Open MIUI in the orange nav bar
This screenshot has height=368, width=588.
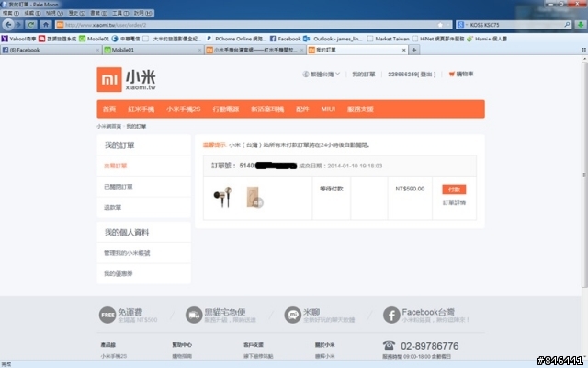tap(328, 109)
